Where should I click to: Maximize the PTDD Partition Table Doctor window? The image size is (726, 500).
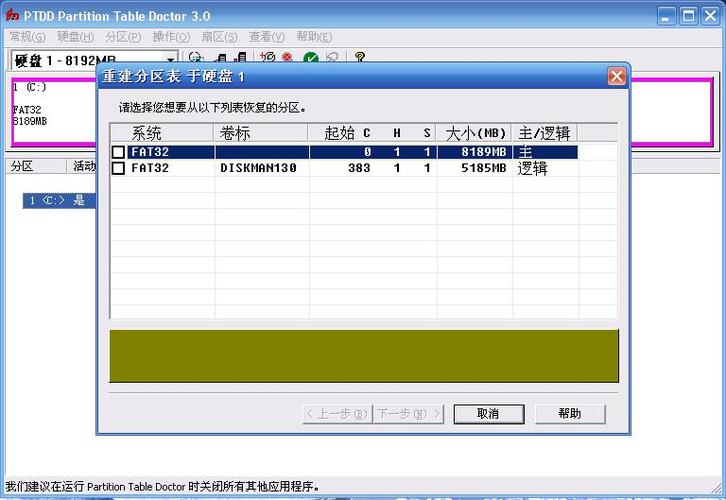688,16
